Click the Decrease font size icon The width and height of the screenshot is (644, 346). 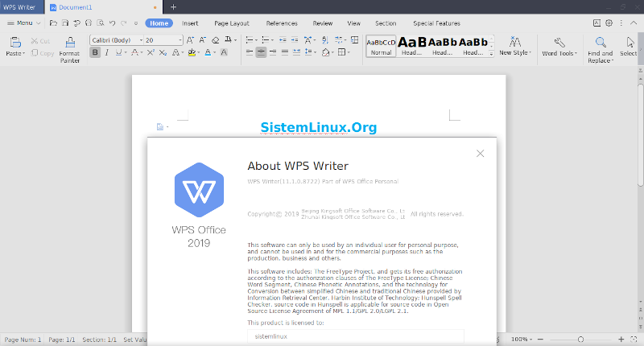point(203,39)
